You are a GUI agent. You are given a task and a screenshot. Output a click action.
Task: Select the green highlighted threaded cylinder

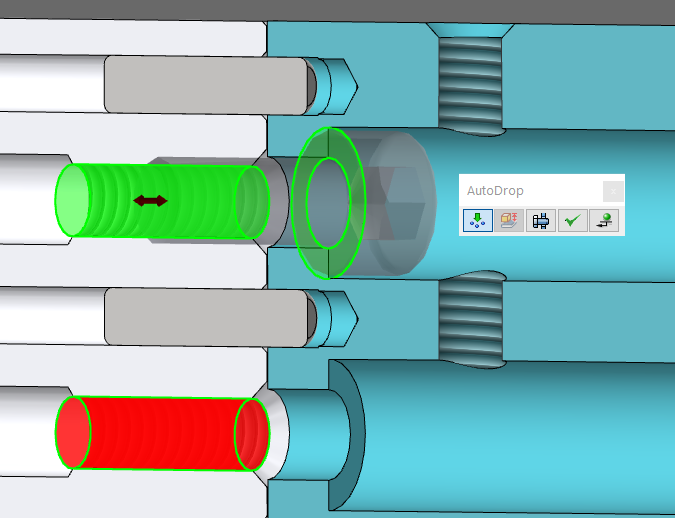pos(162,201)
